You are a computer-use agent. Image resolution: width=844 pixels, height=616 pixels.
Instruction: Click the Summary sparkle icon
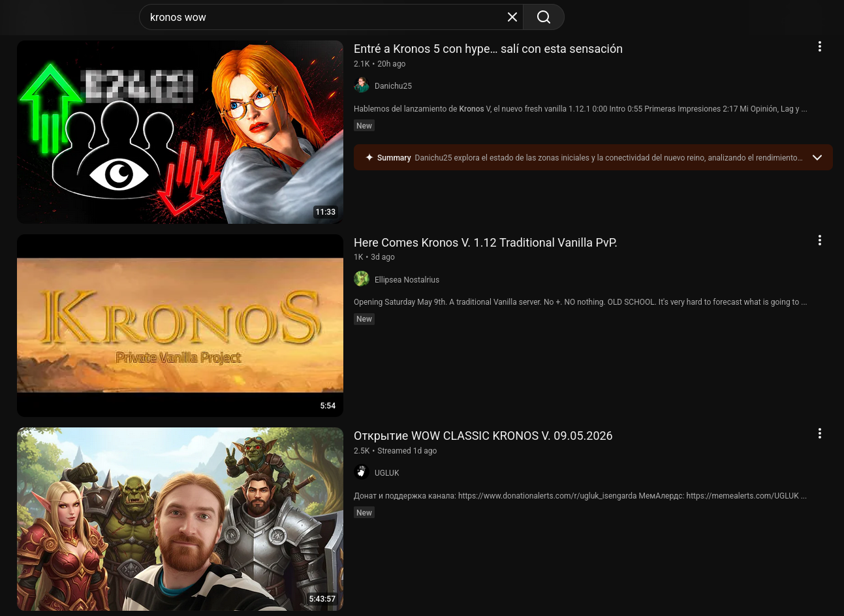coord(369,157)
